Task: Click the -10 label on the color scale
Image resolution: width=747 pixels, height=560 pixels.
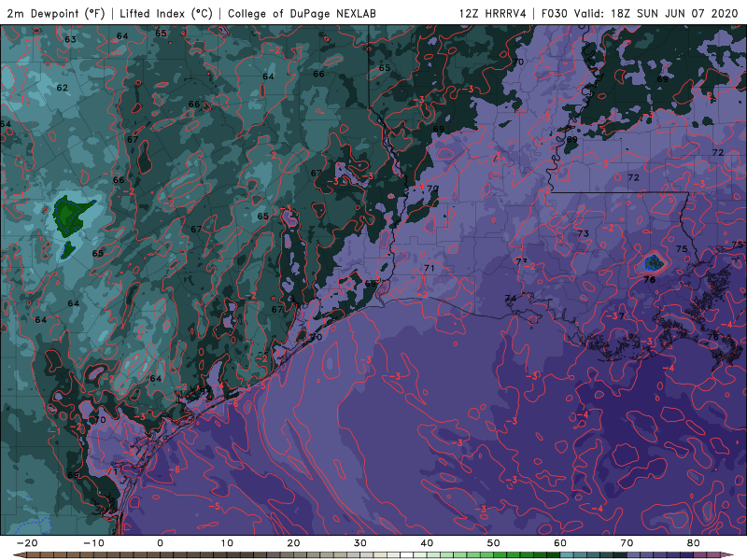Action: click(x=93, y=543)
